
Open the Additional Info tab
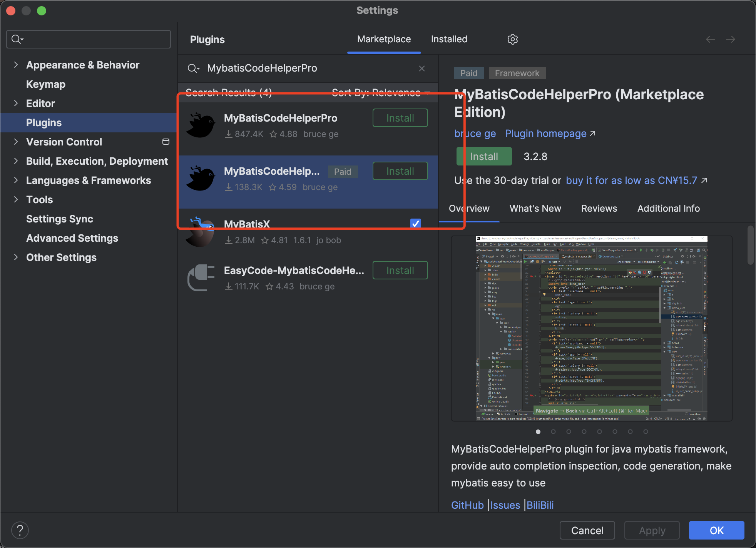[x=668, y=208]
